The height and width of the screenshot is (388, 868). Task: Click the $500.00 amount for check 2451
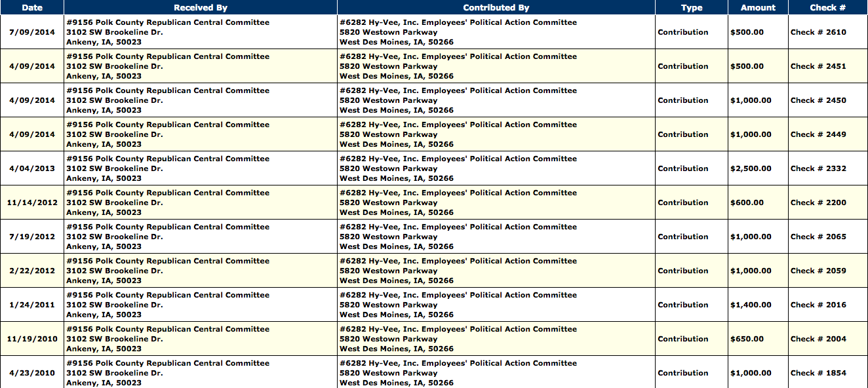(747, 66)
